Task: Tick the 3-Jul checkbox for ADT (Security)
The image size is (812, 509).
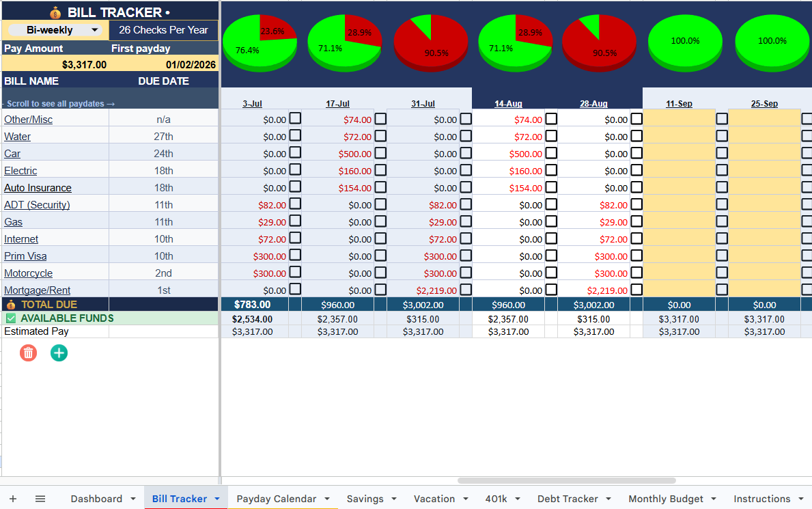Action: [295, 204]
